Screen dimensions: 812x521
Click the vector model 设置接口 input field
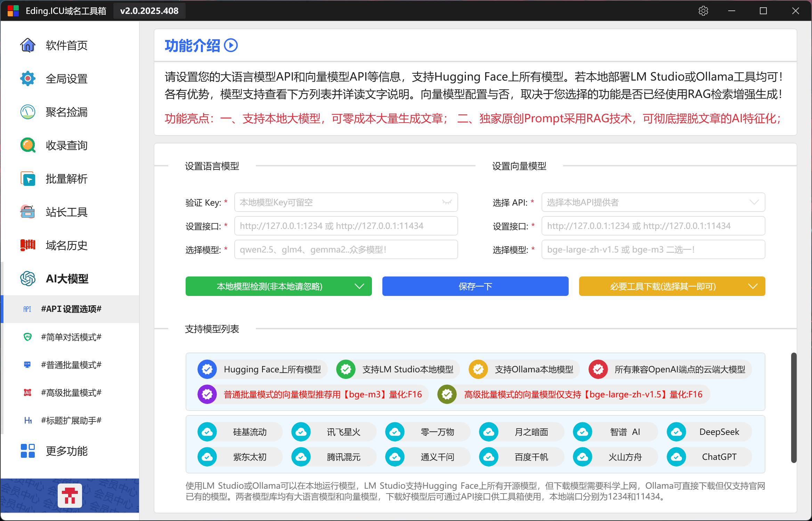[x=653, y=226]
